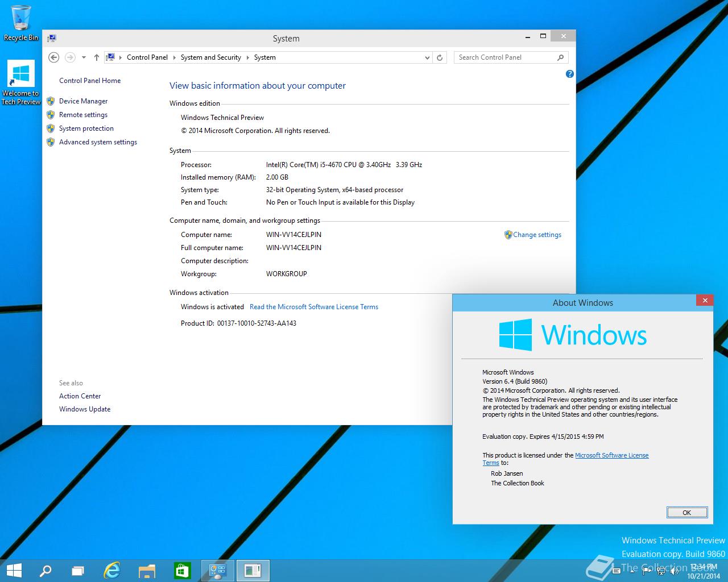Click the shield icon beside Remote settings
The image size is (728, 582).
(51, 115)
